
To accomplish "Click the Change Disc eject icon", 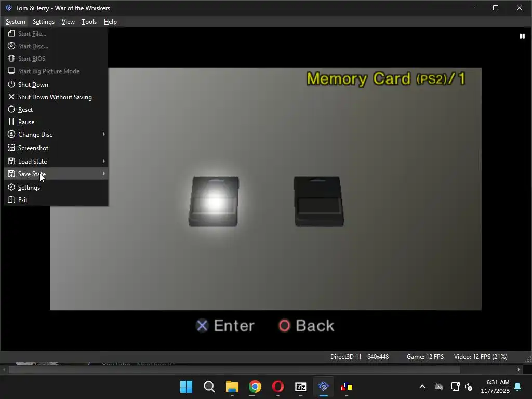I will coord(11,135).
